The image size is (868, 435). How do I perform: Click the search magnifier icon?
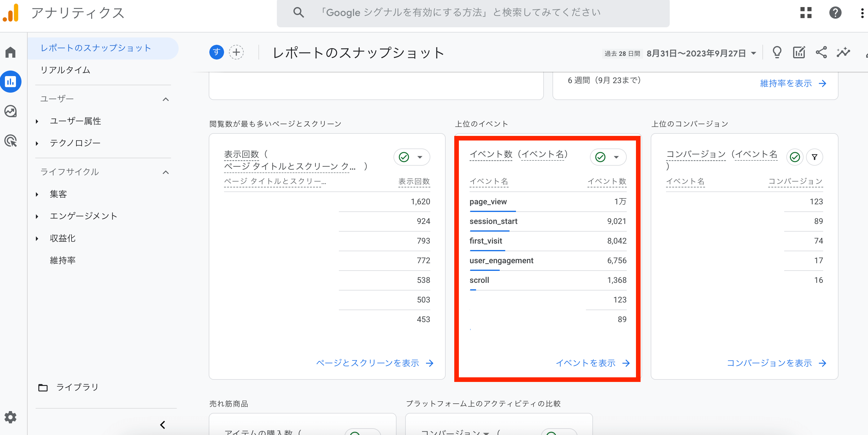[298, 13]
